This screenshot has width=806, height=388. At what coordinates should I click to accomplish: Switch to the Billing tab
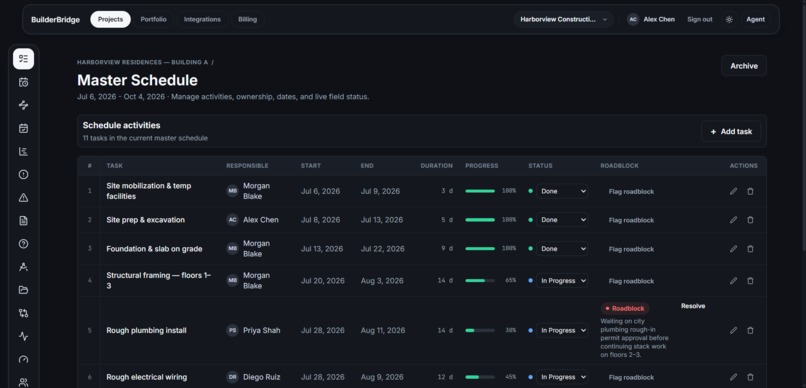tap(247, 20)
